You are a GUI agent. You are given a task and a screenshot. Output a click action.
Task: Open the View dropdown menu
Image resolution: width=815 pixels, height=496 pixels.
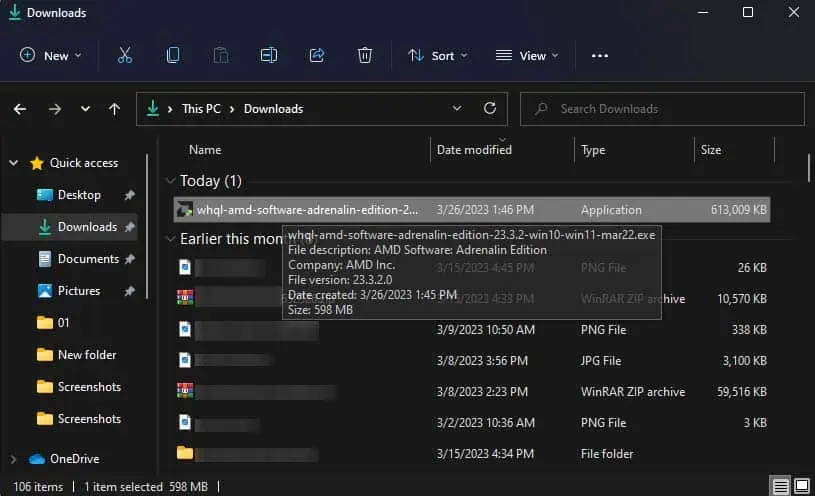527,55
